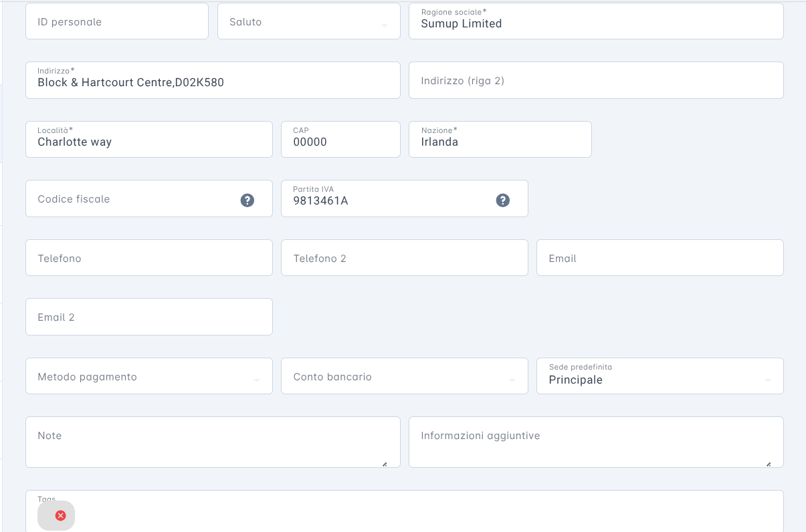Grab the Note text area resize handle
Screen dimensions: 806x532
pos(385,464)
